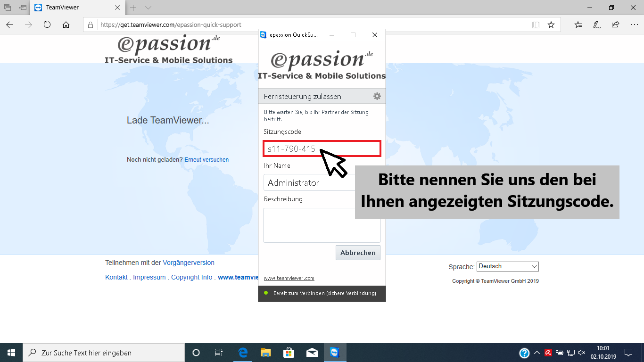
Task: Click the Sitzungscode field s11-790-415
Action: tap(322, 148)
